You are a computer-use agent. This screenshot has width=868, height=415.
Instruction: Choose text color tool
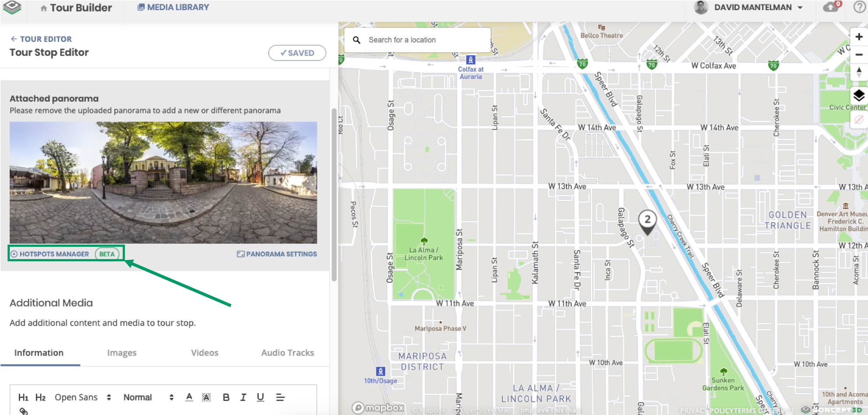click(x=189, y=397)
